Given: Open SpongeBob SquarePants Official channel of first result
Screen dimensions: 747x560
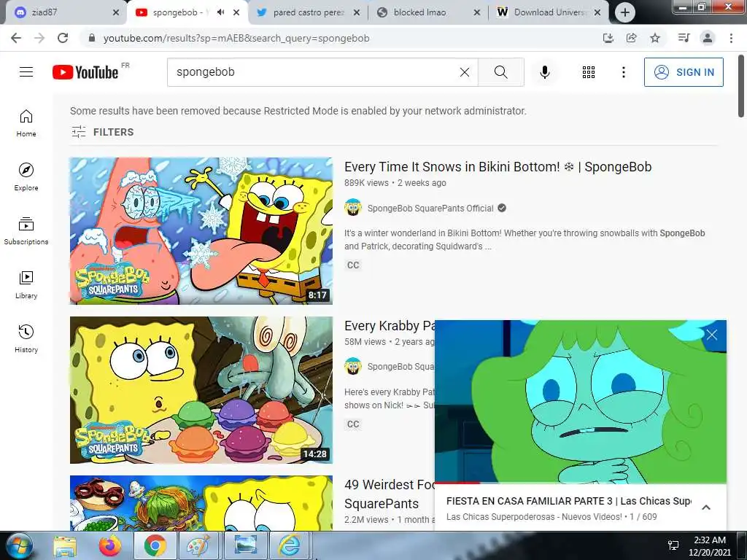Looking at the screenshot, I should point(430,208).
